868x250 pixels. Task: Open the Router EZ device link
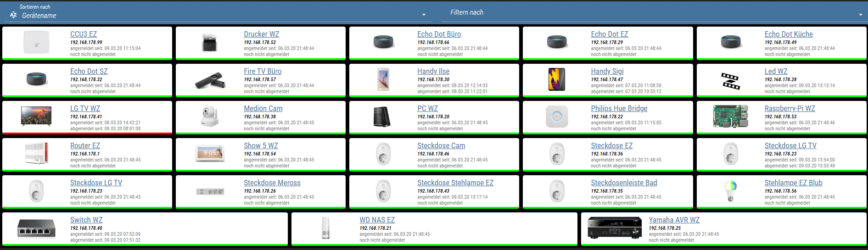click(85, 146)
